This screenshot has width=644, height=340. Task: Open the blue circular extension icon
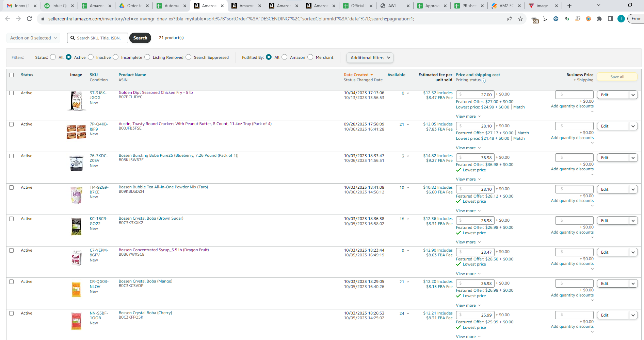(x=556, y=19)
